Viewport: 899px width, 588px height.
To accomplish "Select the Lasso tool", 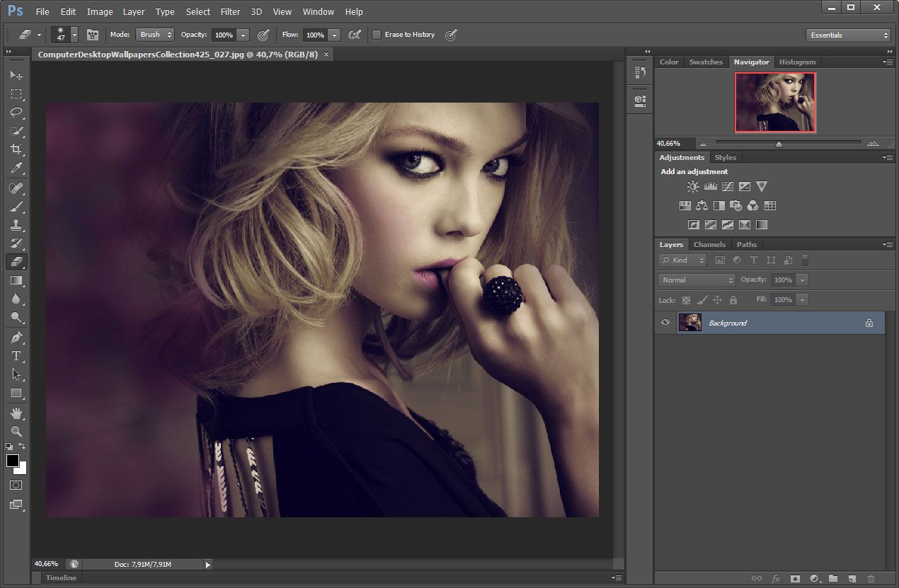I will tap(16, 112).
